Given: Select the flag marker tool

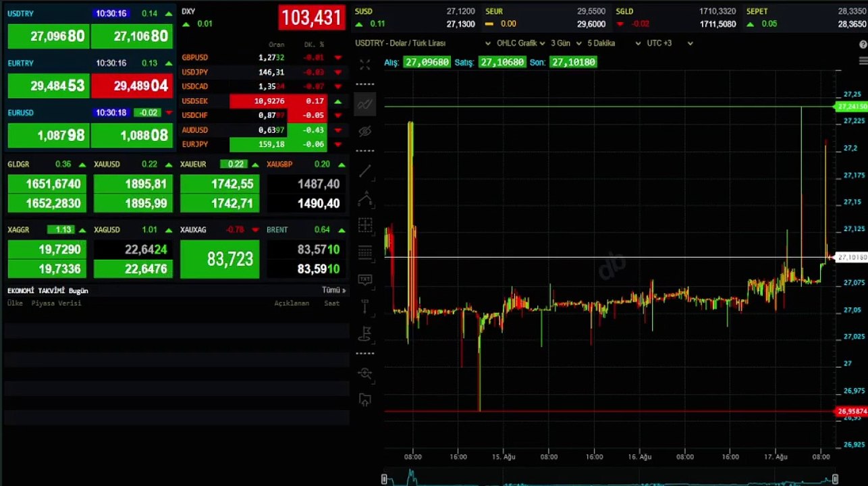Looking at the screenshot, I should pos(365,333).
